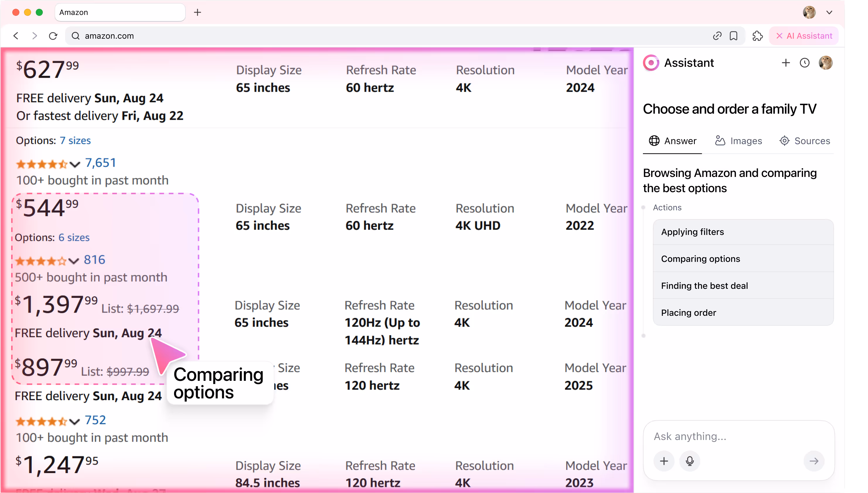View the 752 ratings link
The width and height of the screenshot is (868, 493).
95,420
